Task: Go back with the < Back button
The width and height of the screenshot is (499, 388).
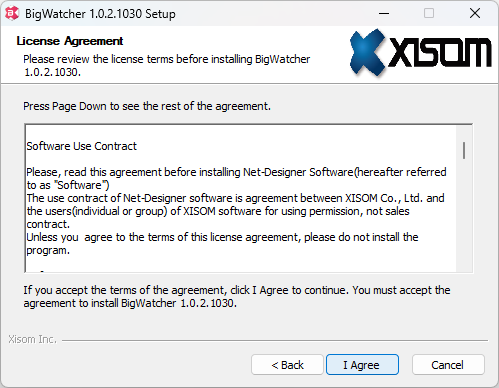Action: [x=287, y=365]
